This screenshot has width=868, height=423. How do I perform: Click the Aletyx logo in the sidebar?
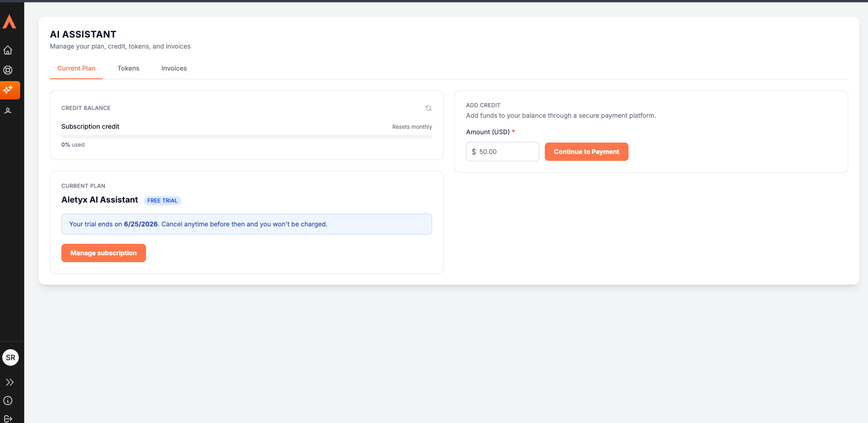click(9, 22)
